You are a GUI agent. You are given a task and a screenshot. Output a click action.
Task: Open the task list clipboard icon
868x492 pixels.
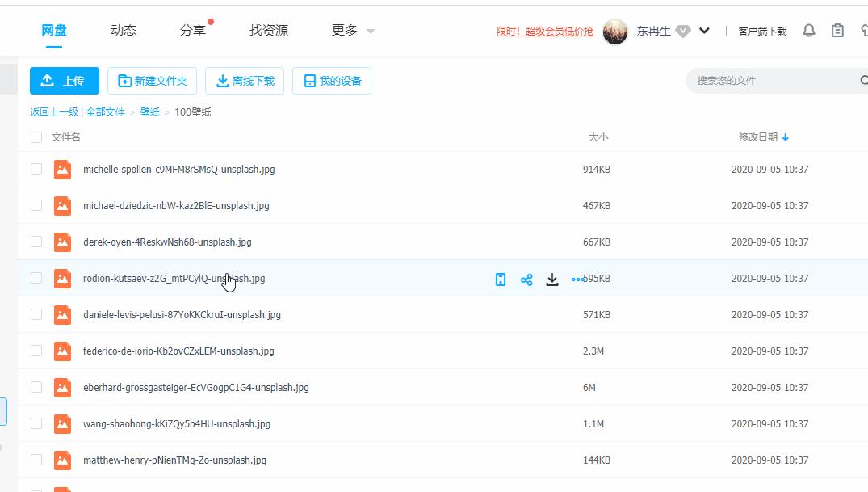[837, 29]
